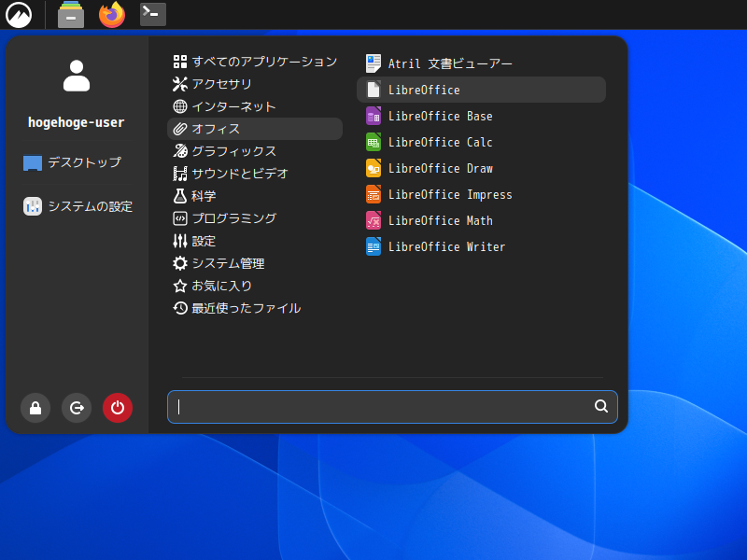This screenshot has height=560, width=747.
Task: Click the yellow LibreOffice Draw icon
Action: click(x=373, y=168)
